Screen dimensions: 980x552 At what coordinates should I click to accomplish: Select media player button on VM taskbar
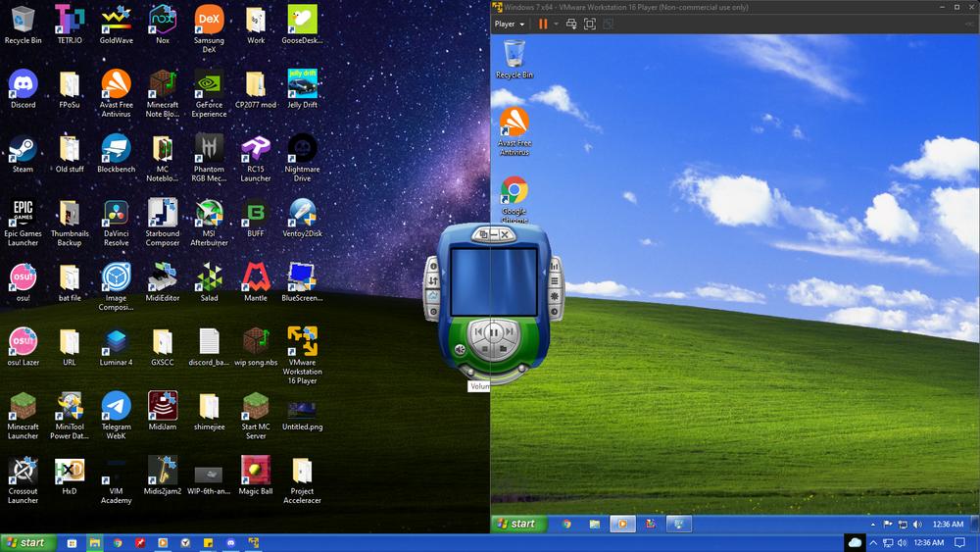622,524
